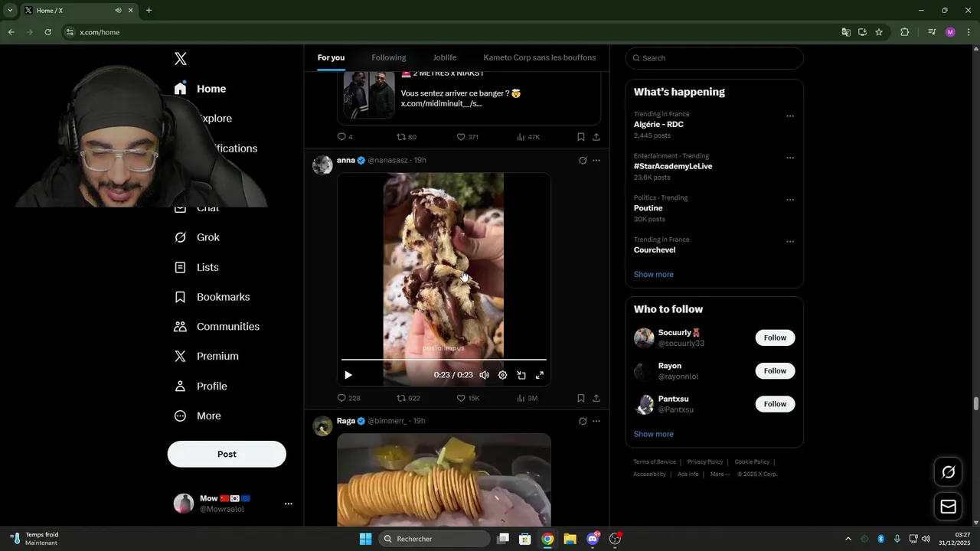Open Kameto Corp sans les bouffons tab

click(540, 57)
